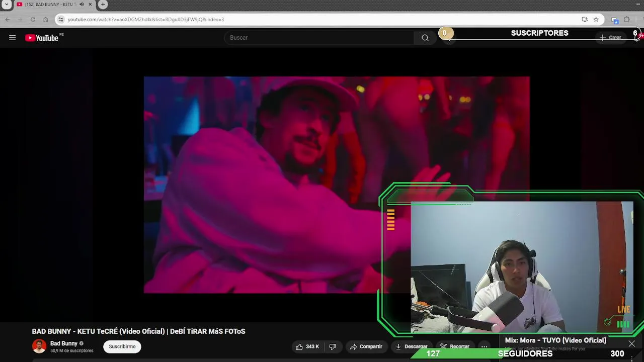Select the URL in the address bar
This screenshot has width=644, height=362.
tap(146, 20)
